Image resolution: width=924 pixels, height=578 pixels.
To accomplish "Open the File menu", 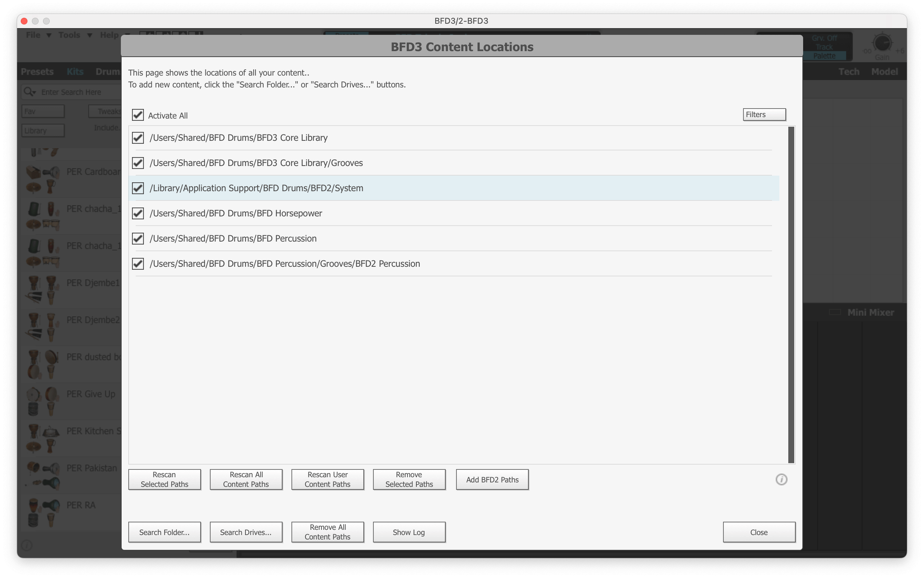I will click(x=38, y=35).
